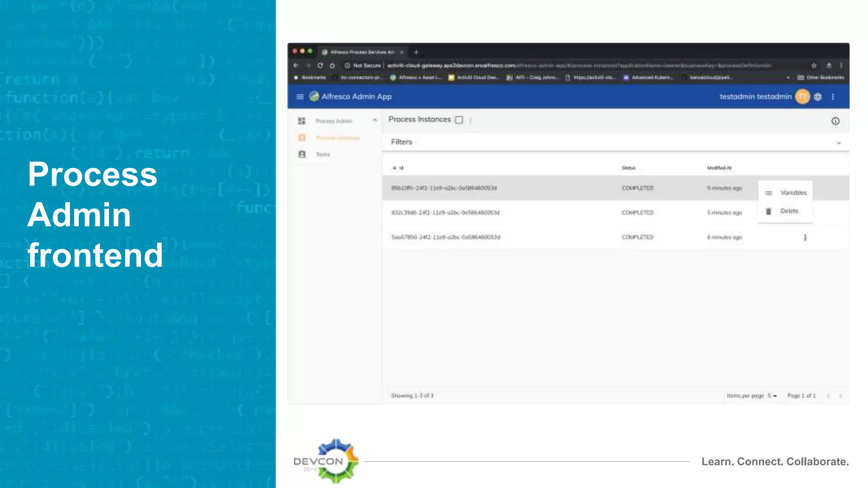Open the items per page dropdown
The height and width of the screenshot is (488, 868).
pyautogui.click(x=772, y=396)
